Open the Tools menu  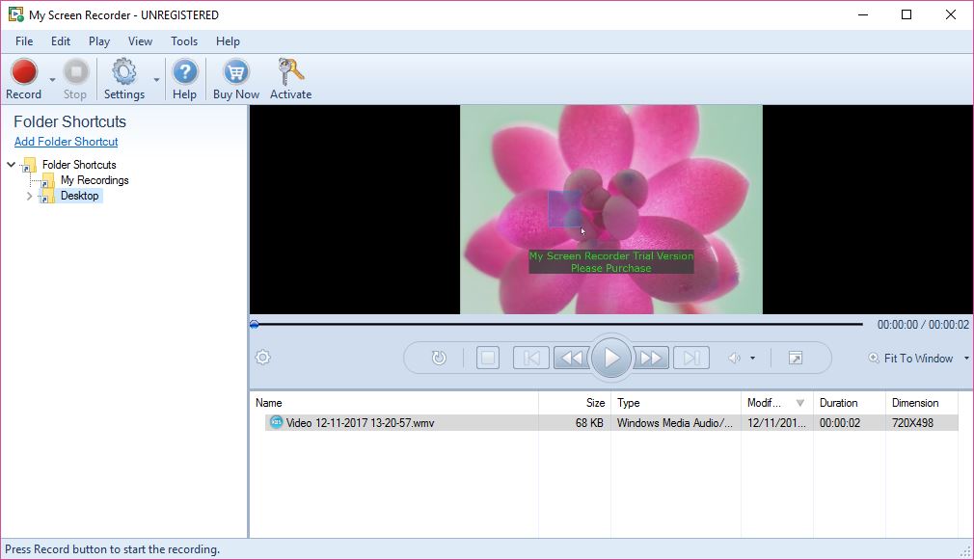point(183,41)
